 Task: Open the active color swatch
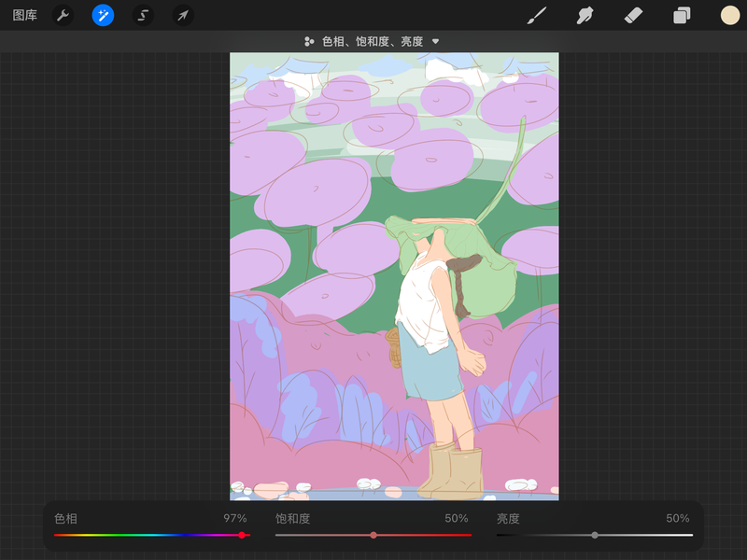pyautogui.click(x=730, y=15)
